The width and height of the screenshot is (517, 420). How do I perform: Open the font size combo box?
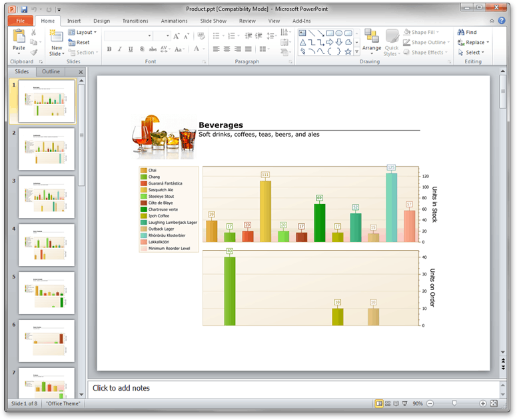click(162, 35)
